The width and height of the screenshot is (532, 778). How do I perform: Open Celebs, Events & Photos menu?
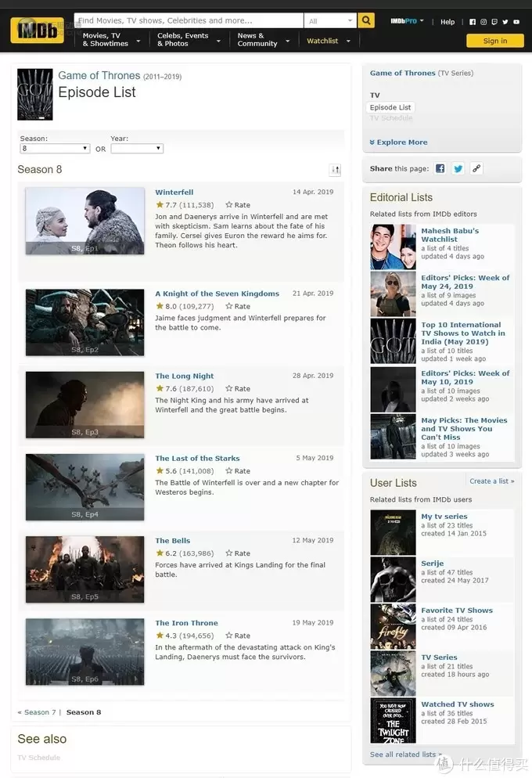coord(189,40)
